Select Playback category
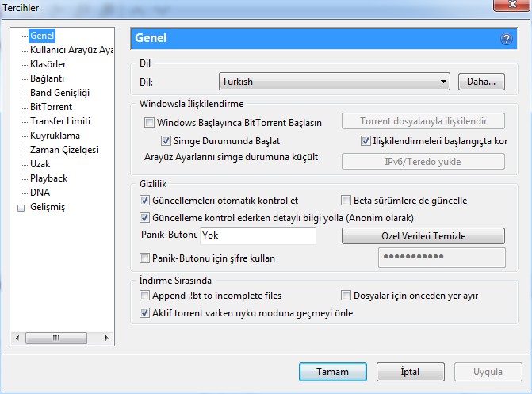The height and width of the screenshot is (394, 532). (x=49, y=178)
